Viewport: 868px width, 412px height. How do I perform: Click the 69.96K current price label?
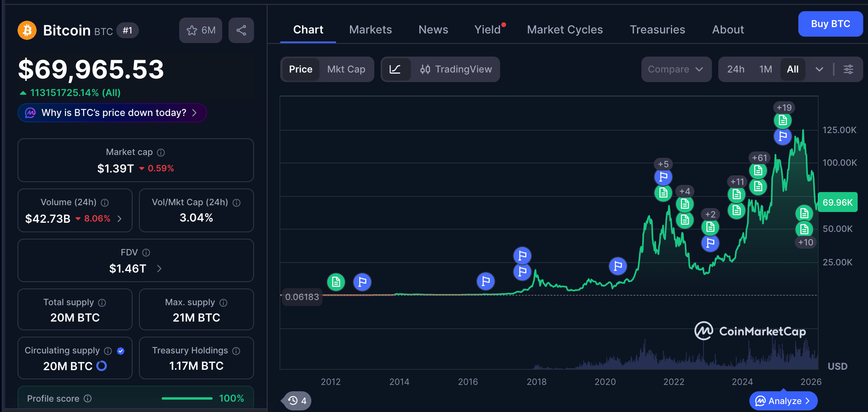click(837, 202)
